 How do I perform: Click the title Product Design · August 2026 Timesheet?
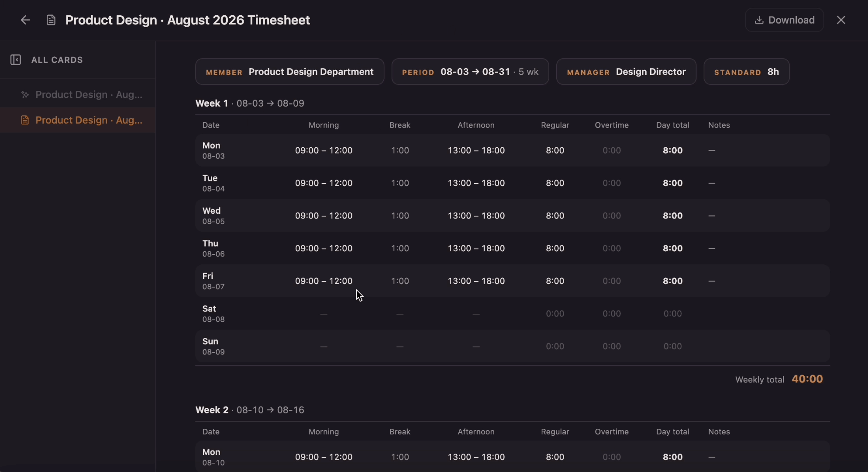188,20
